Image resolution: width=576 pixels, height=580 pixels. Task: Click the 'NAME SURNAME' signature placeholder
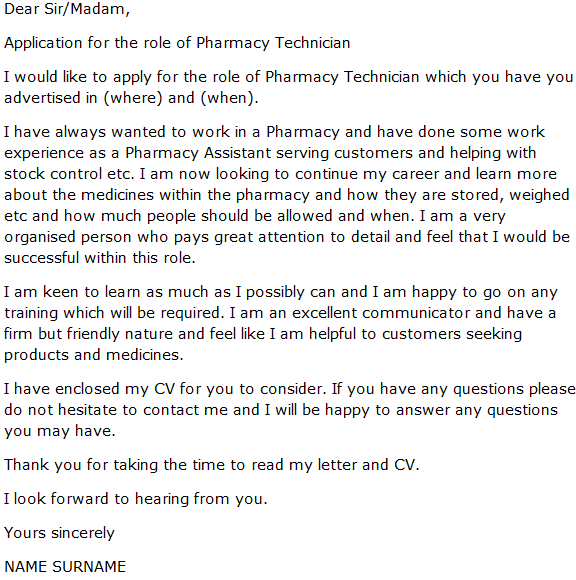click(x=65, y=567)
